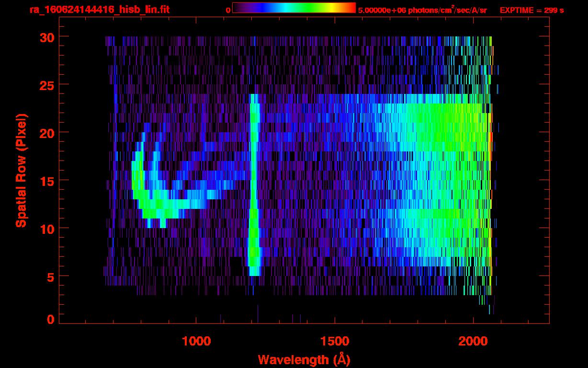
Task: Click the 1000 wavelength tick label
Action: click(x=196, y=341)
